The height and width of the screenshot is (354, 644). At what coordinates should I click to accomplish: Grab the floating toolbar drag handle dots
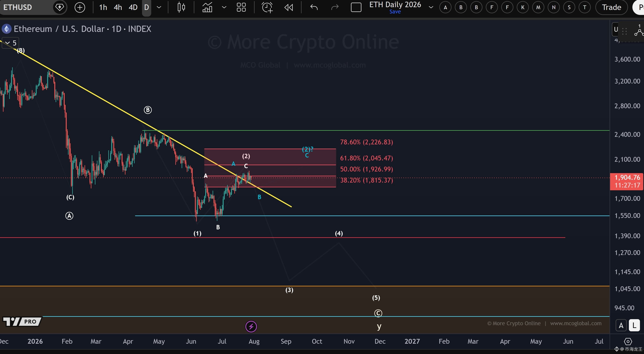[624, 31]
